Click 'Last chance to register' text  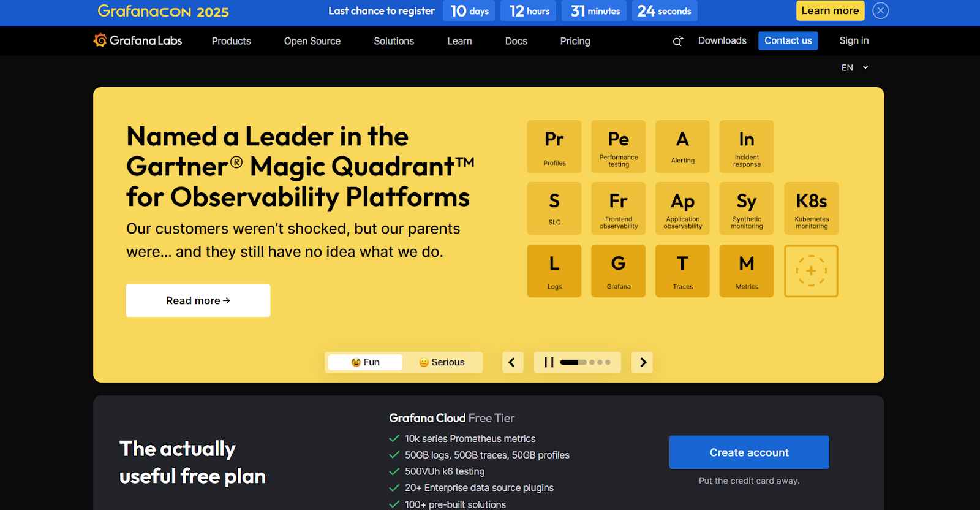pyautogui.click(x=382, y=10)
